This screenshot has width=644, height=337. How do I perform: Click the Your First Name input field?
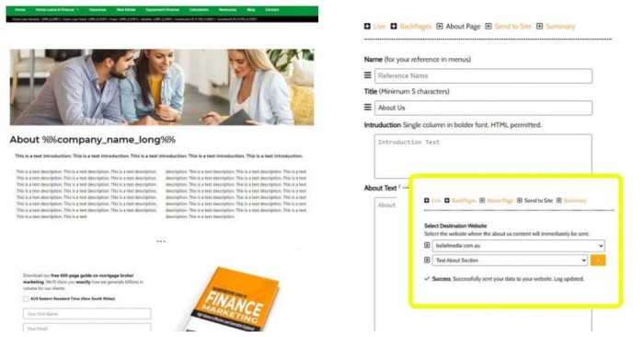[x=87, y=314]
